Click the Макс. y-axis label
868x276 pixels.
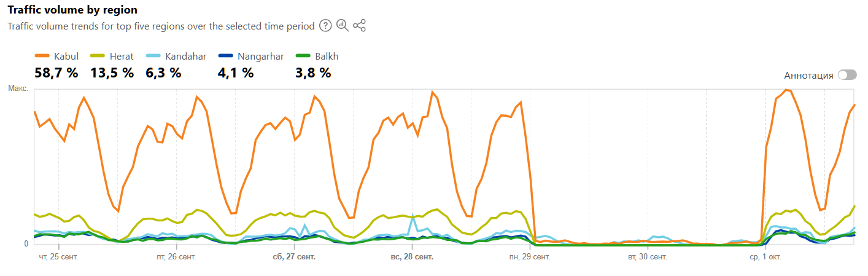click(18, 89)
